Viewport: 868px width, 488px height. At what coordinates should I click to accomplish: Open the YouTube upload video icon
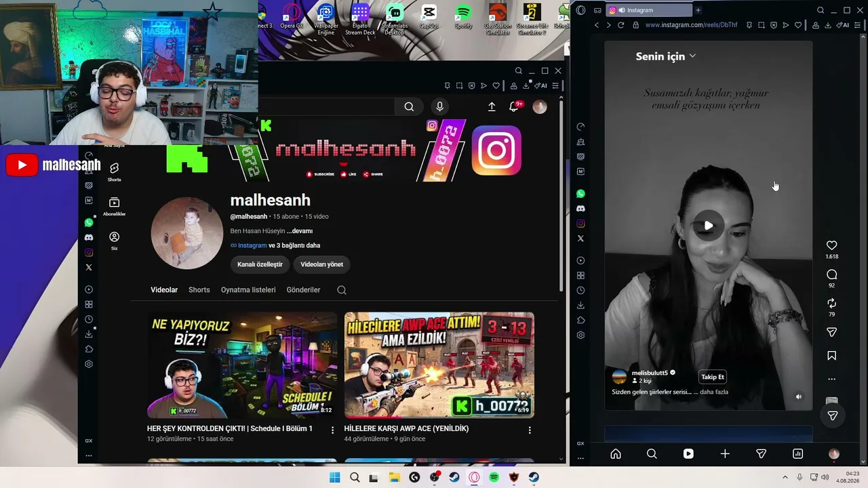coord(492,106)
